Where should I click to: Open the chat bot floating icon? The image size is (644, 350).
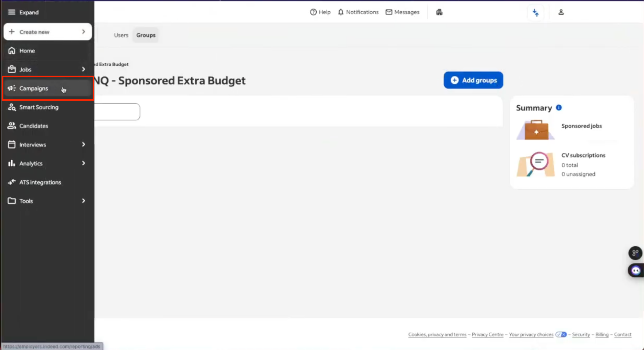[x=636, y=270]
